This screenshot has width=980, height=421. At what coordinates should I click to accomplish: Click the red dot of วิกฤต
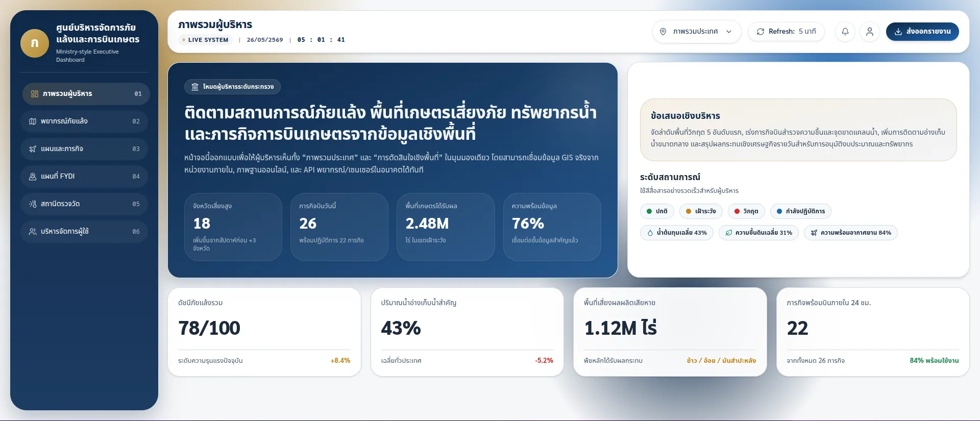737,211
